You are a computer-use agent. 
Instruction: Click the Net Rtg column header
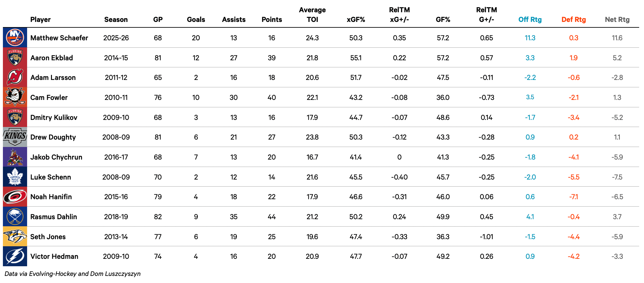coord(617,20)
